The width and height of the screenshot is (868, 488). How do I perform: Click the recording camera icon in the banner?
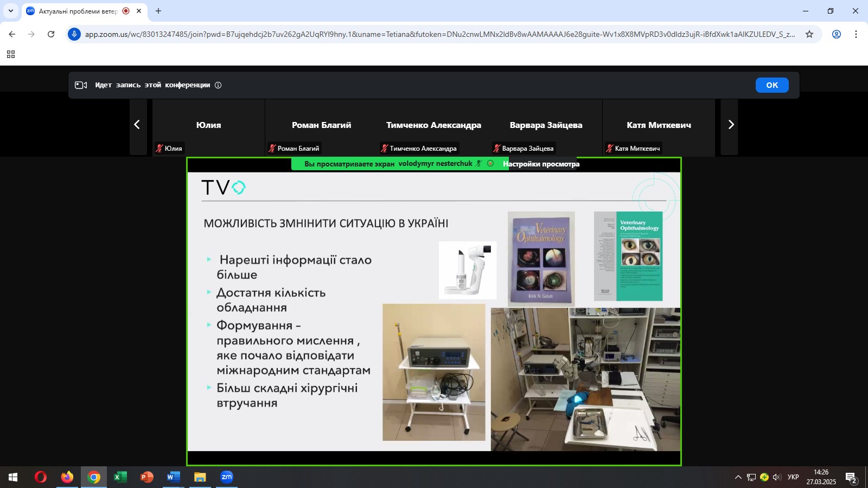pyautogui.click(x=81, y=85)
